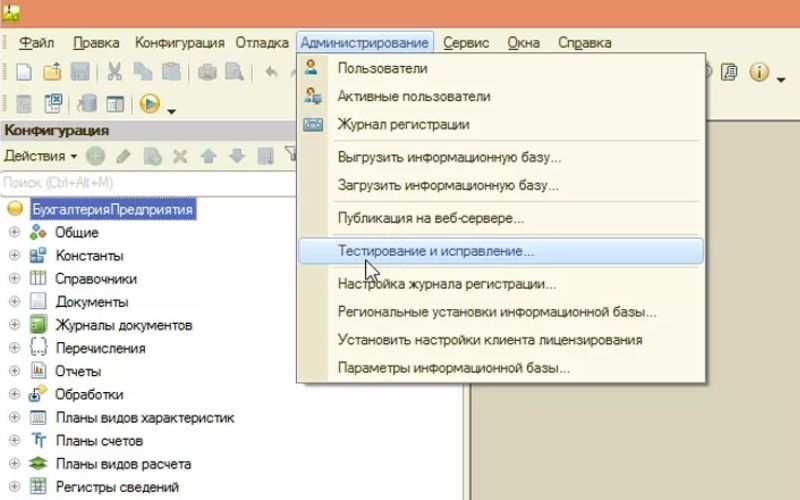Click the Print preview icon

(235, 72)
